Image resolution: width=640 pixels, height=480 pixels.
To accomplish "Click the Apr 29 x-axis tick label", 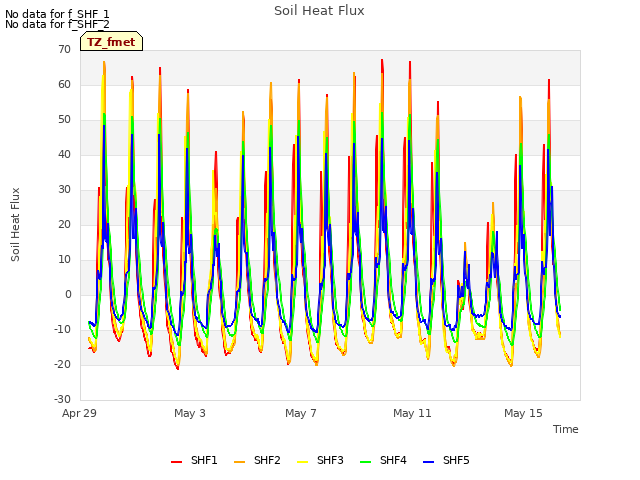I will [79, 413].
